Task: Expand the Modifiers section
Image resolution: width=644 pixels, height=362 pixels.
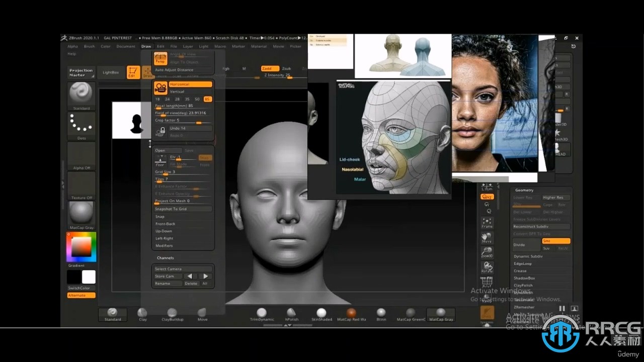Action: click(164, 246)
